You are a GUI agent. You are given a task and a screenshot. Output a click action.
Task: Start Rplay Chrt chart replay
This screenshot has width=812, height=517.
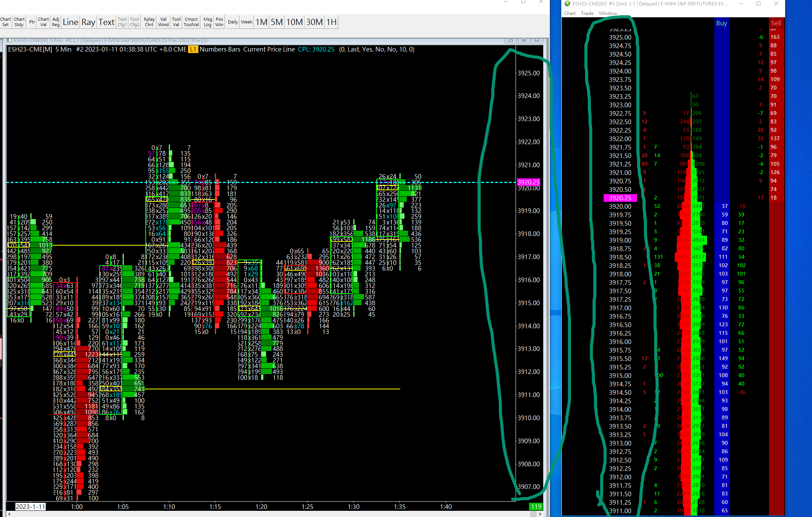click(x=149, y=22)
